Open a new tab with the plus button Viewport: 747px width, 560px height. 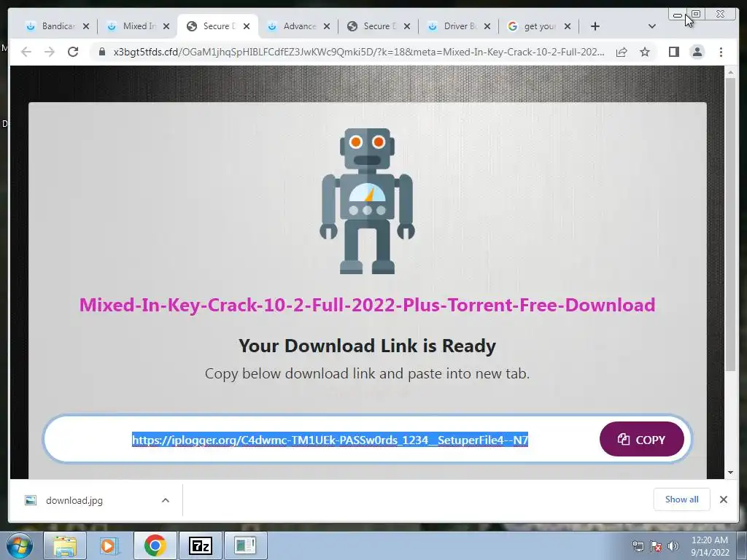(595, 26)
